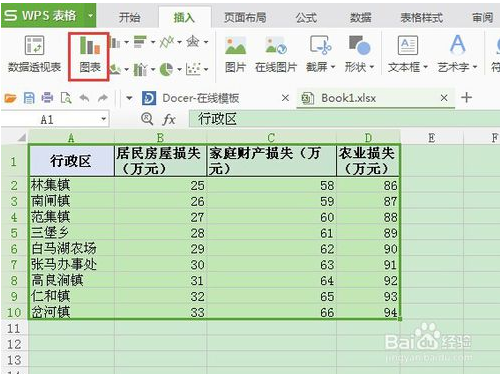Click the select-all corner triangle
The height and width of the screenshot is (374, 500).
[x=21, y=137]
